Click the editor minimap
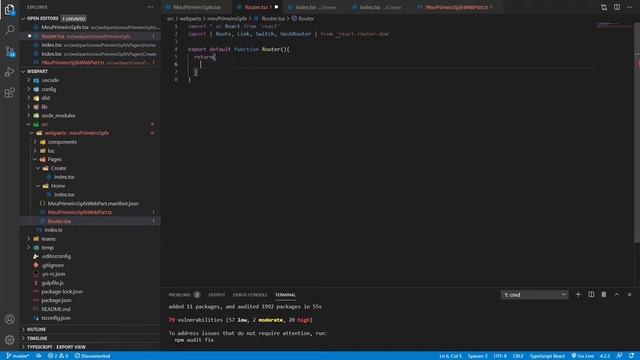 pyautogui.click(x=615, y=25)
